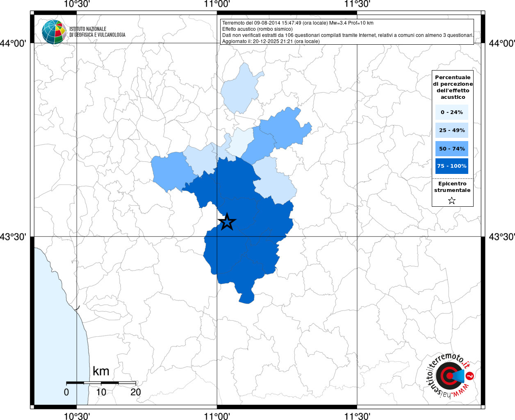
Task: Click the epicenter star on the map
Action: point(227,222)
